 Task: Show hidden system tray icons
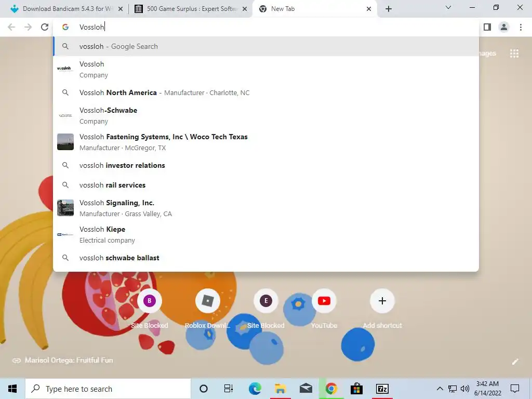440,389
